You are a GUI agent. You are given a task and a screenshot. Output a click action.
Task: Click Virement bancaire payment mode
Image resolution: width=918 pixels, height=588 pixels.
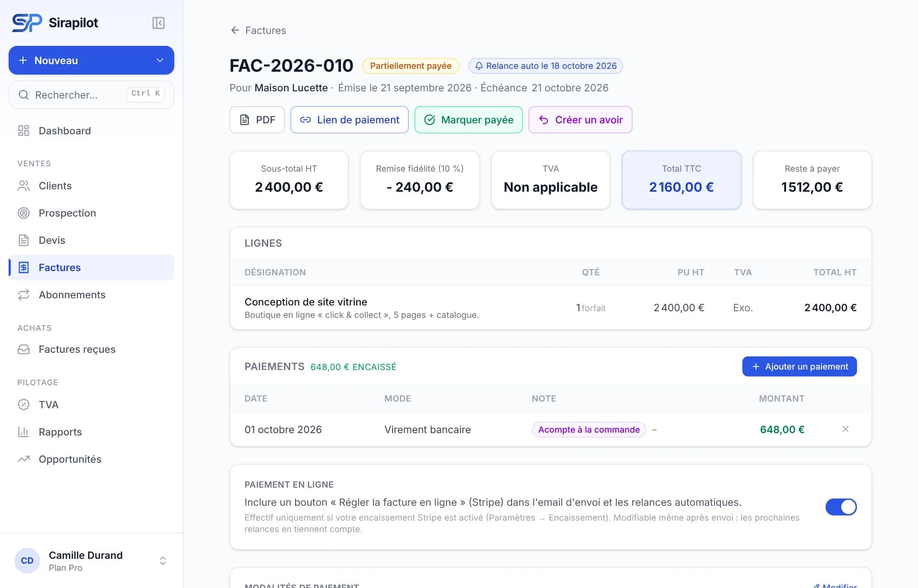[427, 430]
